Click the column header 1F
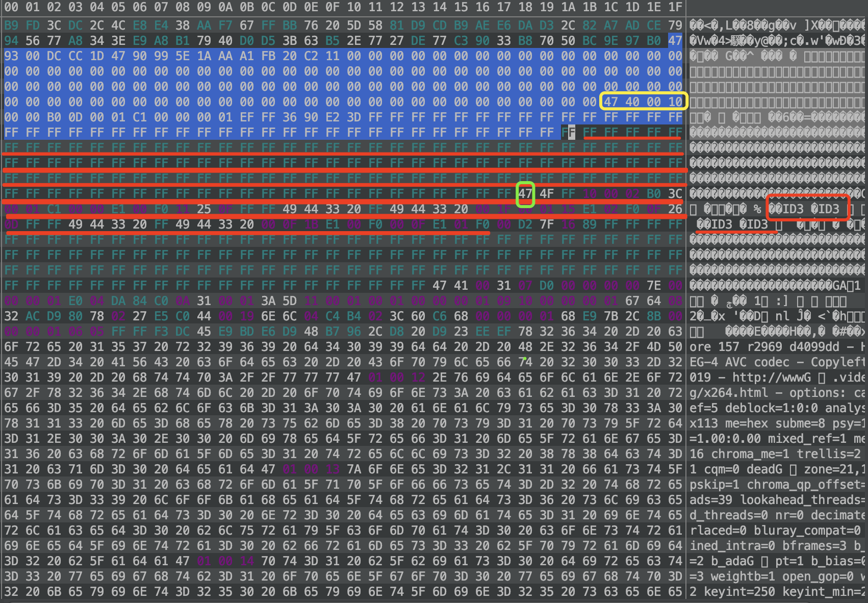868x603 pixels. [x=675, y=7]
